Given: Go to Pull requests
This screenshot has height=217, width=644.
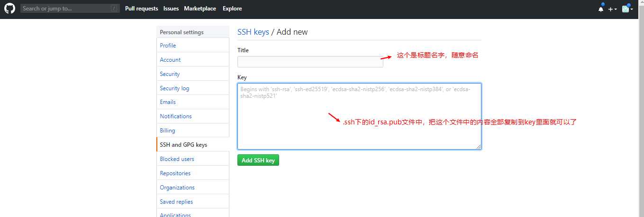Looking at the screenshot, I should [x=142, y=9].
